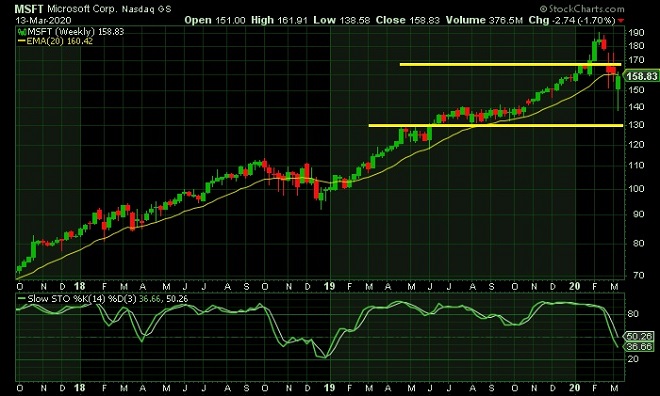The image size is (660, 396).
Task: Click the 170 price axis label
Action: coord(636,60)
